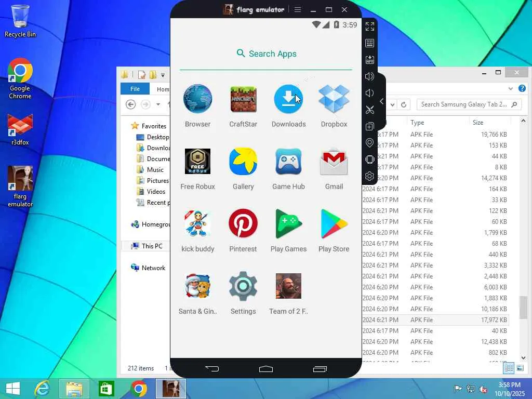
Task: Sort files by the Size column
Action: click(x=478, y=123)
